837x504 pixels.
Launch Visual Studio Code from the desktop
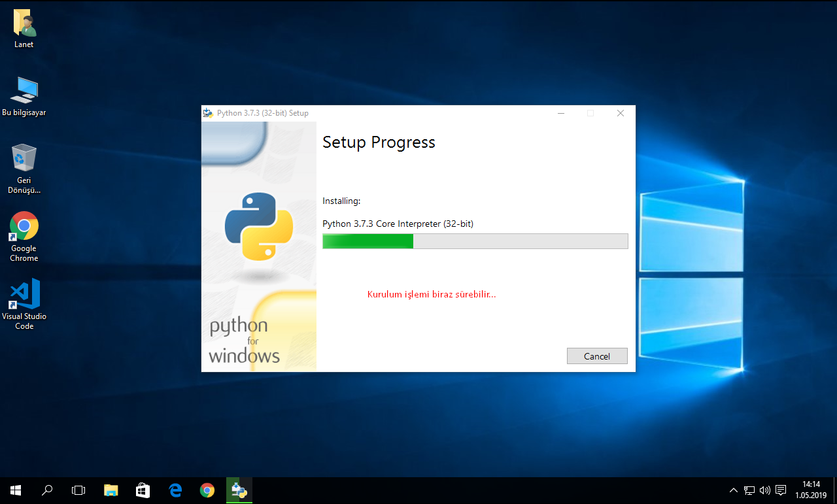24,296
